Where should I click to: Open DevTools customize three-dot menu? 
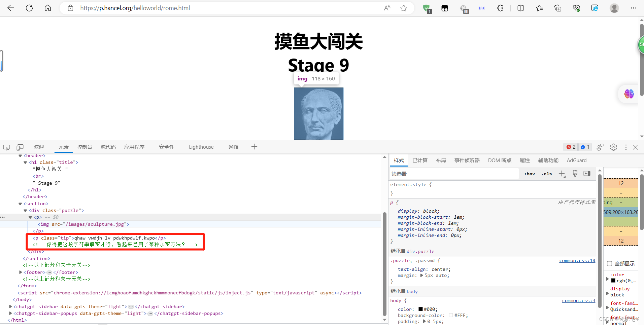pyautogui.click(x=626, y=147)
